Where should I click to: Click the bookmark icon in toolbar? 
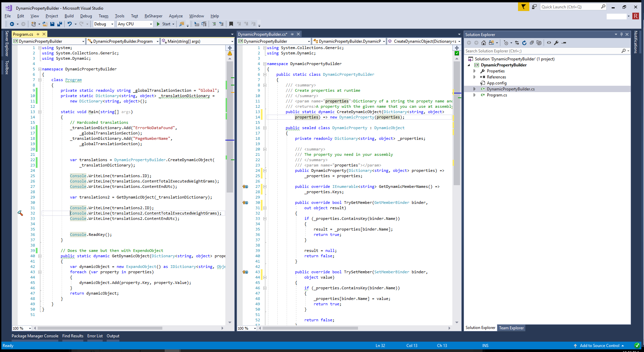[x=231, y=24]
